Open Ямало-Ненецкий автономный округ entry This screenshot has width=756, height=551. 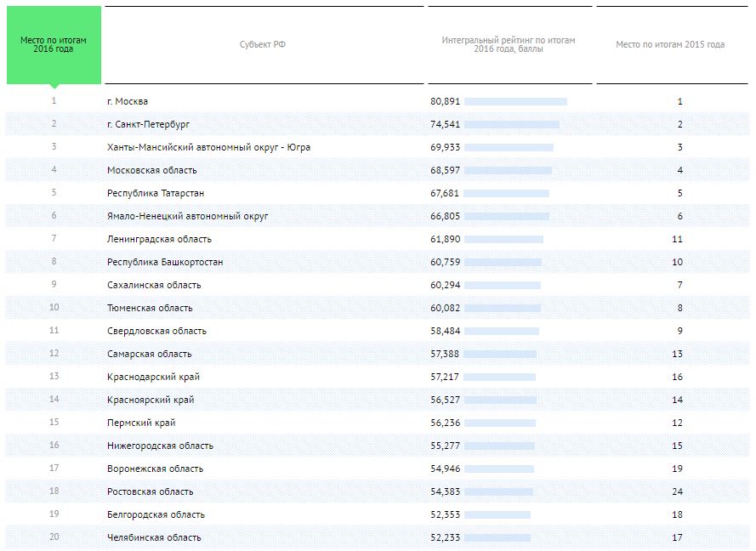187,217
